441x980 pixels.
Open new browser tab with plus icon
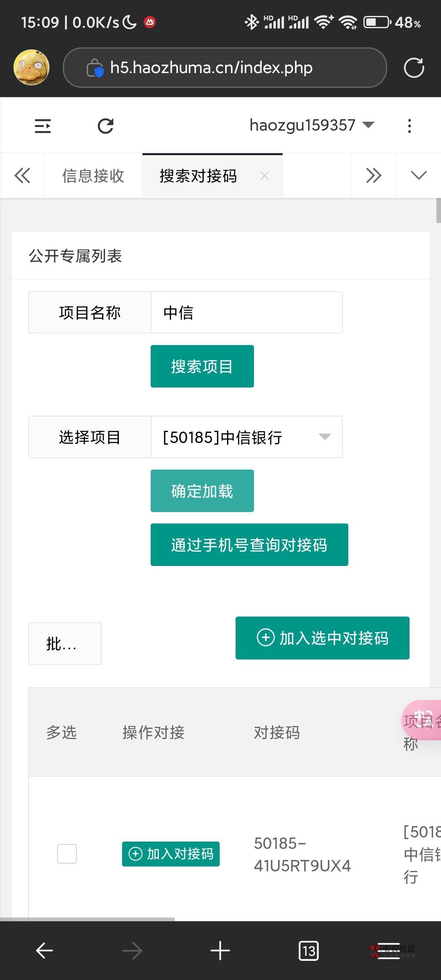pyautogui.click(x=220, y=951)
